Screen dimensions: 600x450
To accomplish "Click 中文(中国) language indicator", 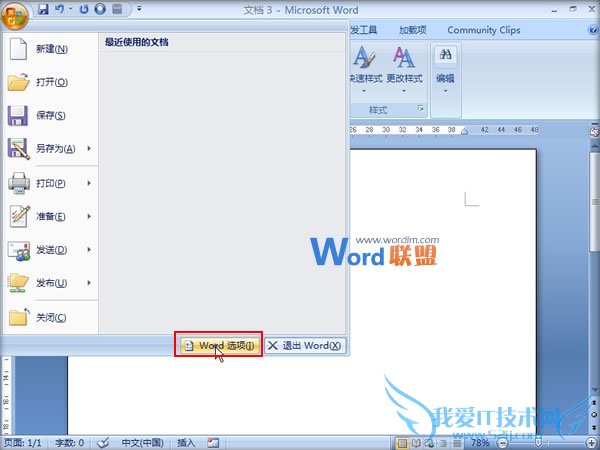I will click(142, 443).
